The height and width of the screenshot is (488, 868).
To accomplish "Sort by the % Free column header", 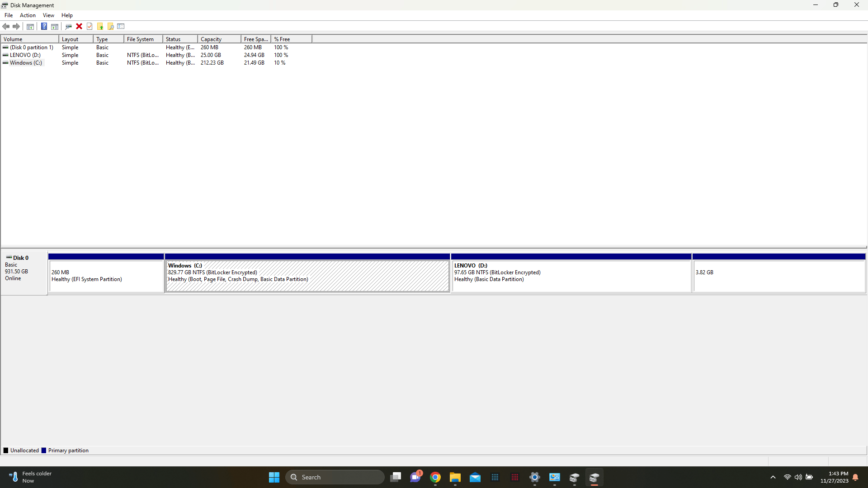I will pos(292,39).
